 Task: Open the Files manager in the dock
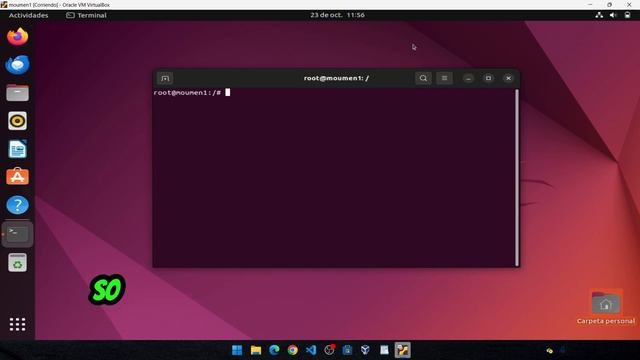(x=17, y=93)
